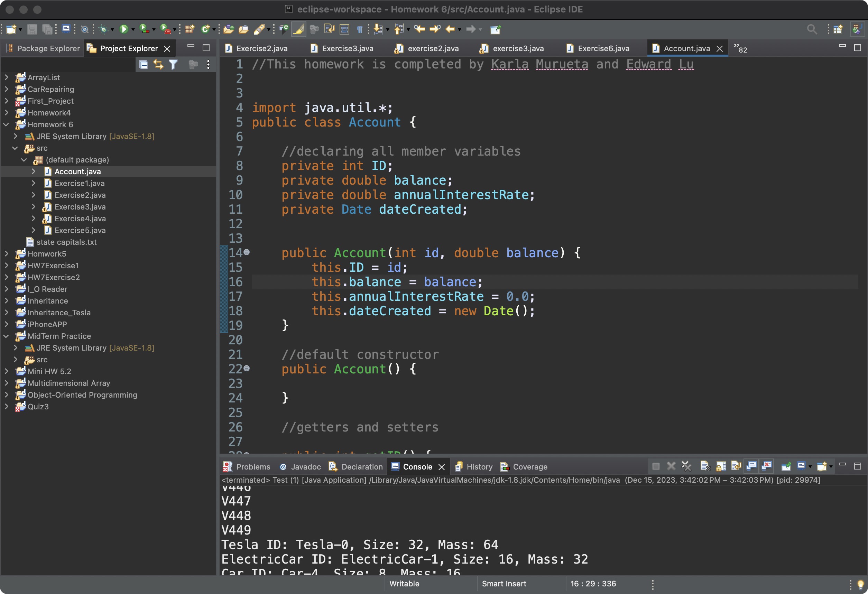Click the Open Task icon

243,29
